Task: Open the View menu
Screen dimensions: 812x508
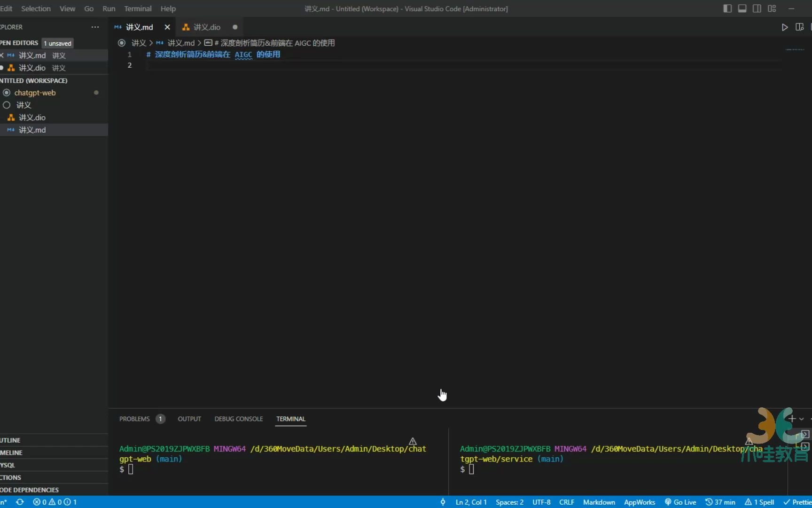Action: 67,8
